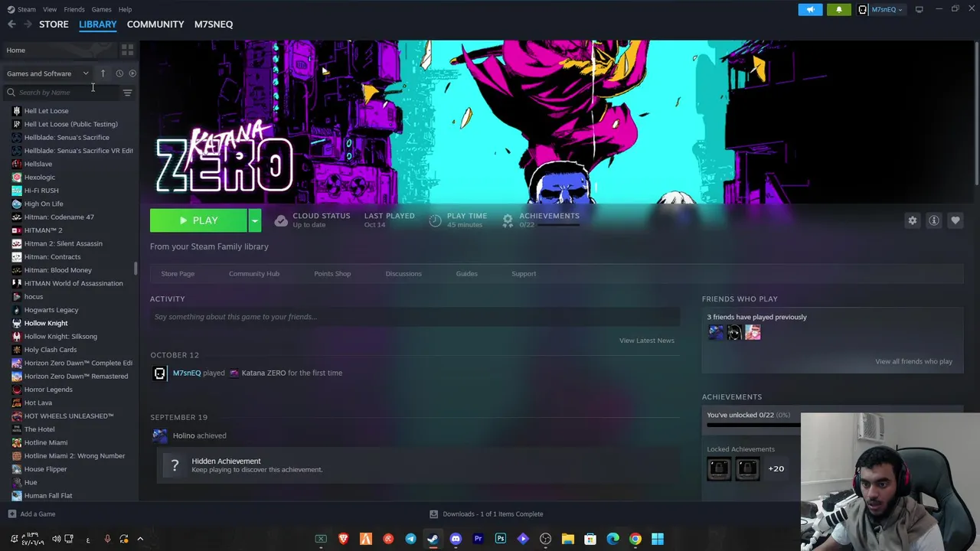Open Discord from the taskbar
Screen dimensions: 980x551
[x=456, y=539]
